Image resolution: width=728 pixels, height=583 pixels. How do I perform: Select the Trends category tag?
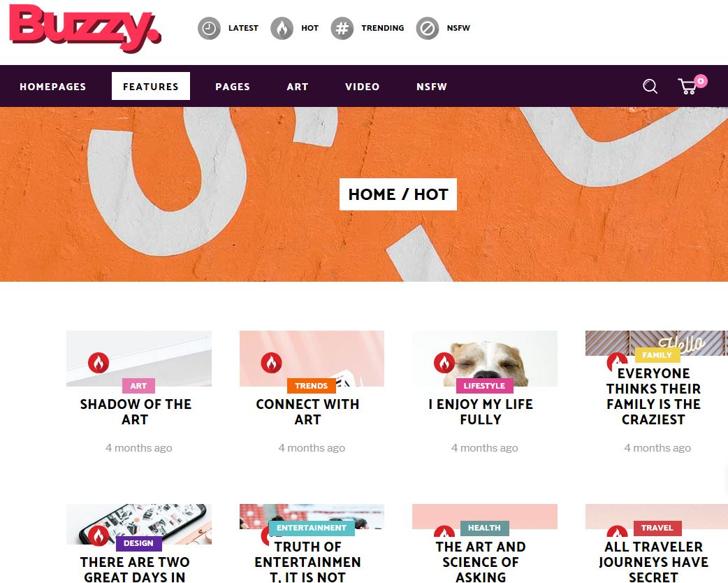(x=311, y=386)
